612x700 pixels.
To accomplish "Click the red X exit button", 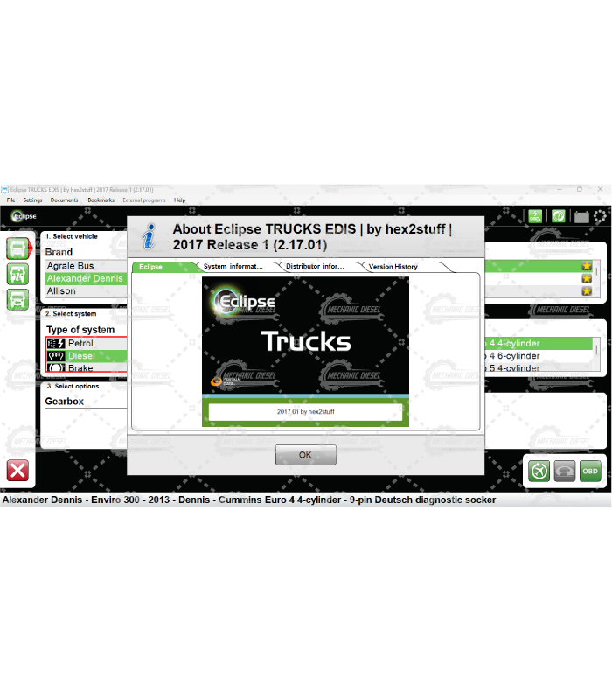I will pos(17,470).
